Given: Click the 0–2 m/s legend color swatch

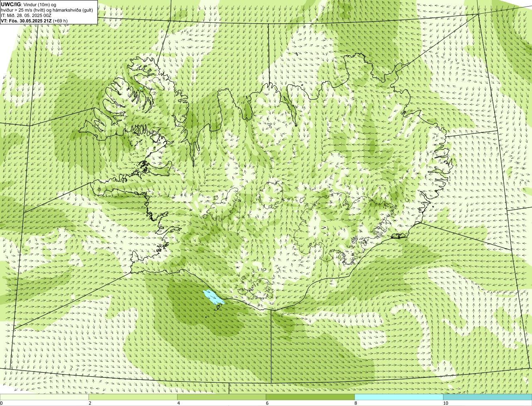Looking at the screenshot, I should 44,397.
